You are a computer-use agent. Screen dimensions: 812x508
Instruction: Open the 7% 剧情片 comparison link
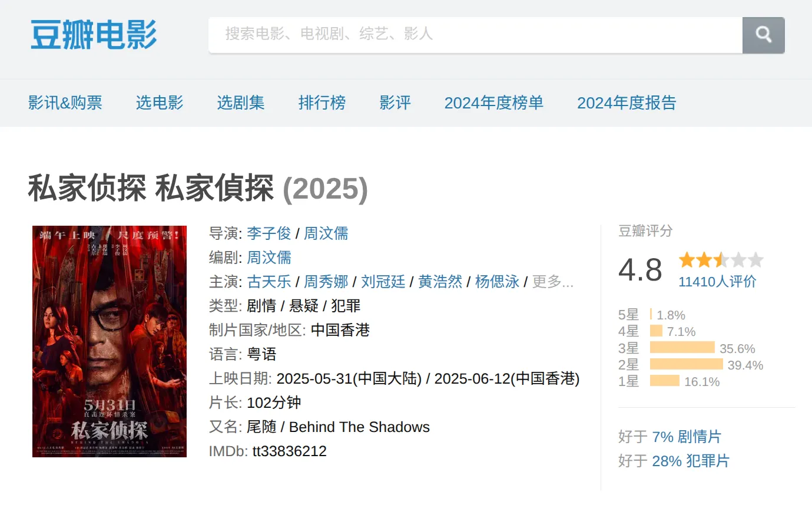(687, 437)
